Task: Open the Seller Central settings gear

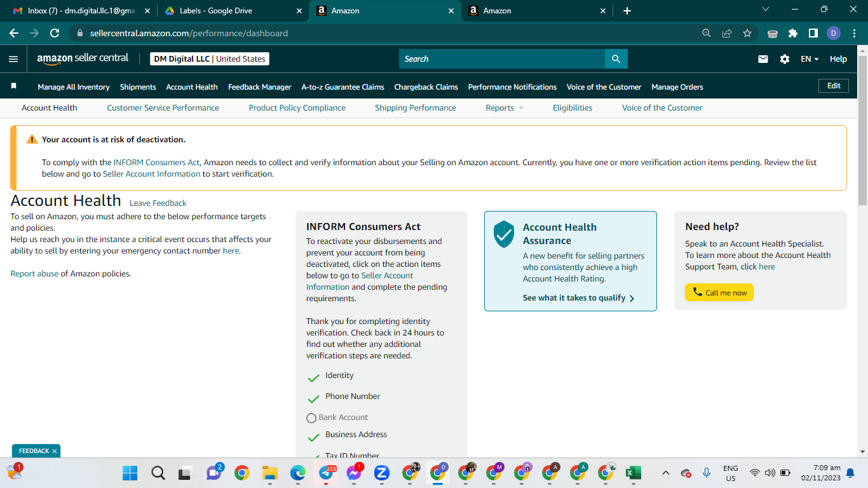Action: (x=785, y=59)
